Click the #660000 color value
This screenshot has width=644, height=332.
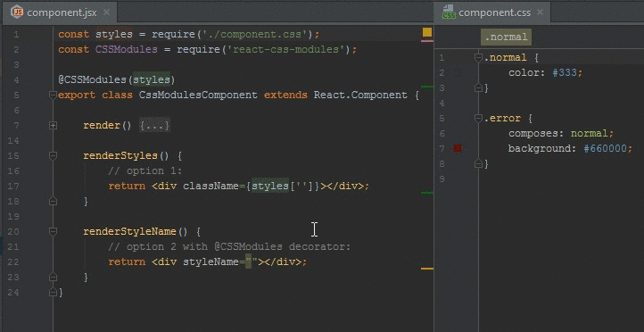(x=606, y=148)
